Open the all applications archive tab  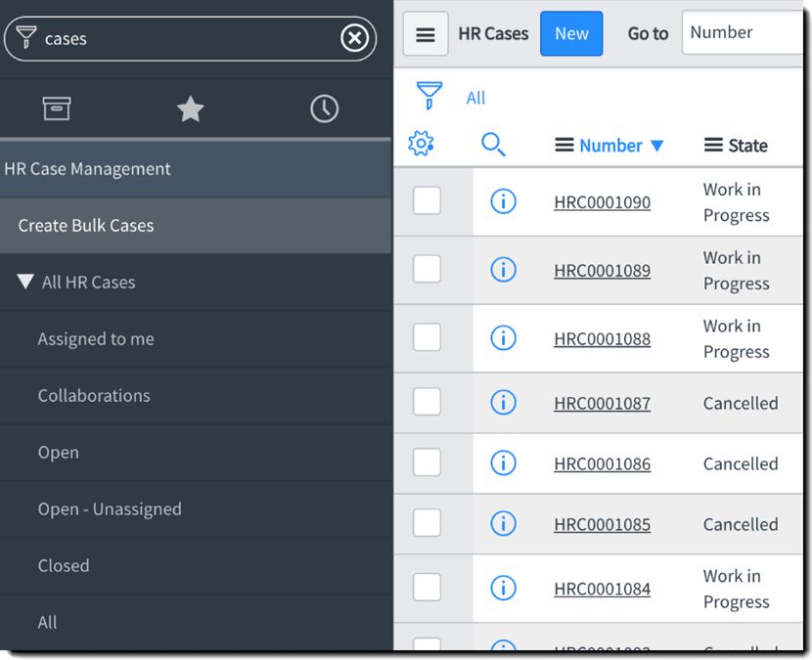click(57, 109)
